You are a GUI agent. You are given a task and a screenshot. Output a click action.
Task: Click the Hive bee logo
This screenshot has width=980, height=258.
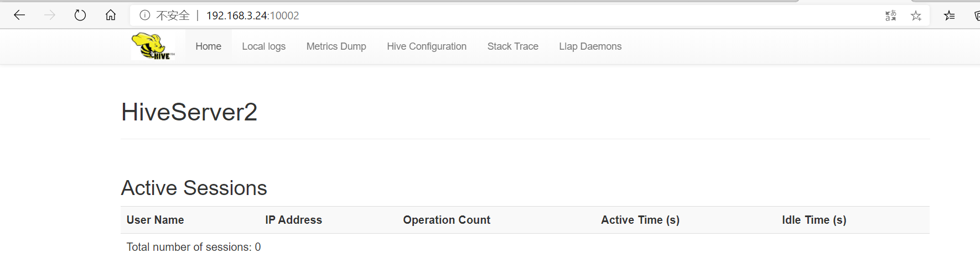153,46
